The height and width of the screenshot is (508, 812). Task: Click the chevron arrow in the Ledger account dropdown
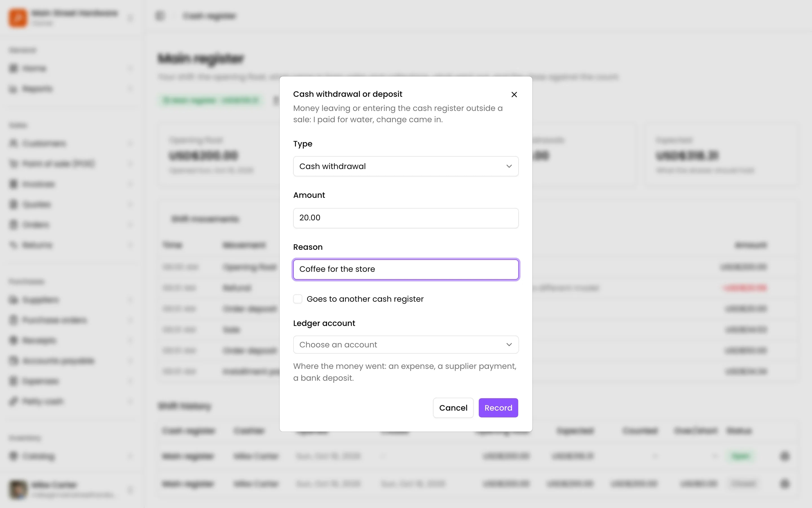509,344
